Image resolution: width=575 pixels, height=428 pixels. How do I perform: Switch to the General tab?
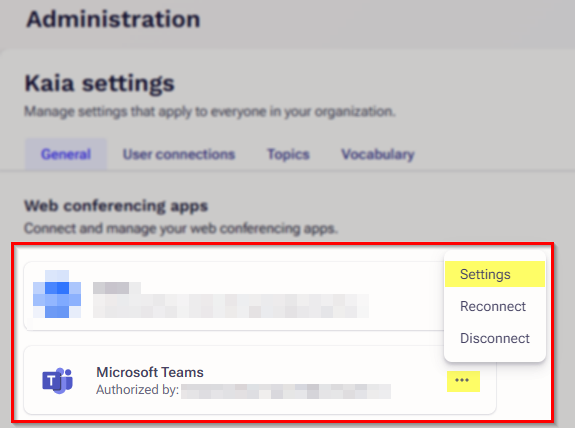click(66, 154)
